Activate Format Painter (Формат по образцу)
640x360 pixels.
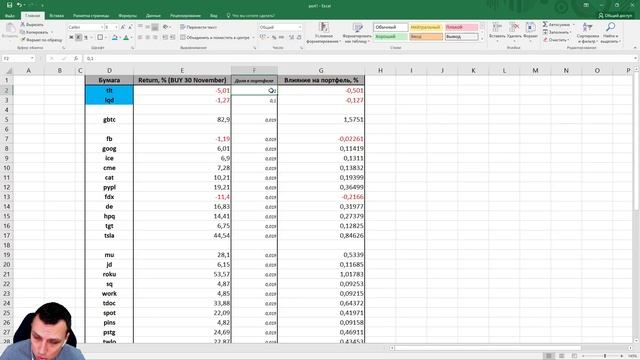[x=41, y=40]
